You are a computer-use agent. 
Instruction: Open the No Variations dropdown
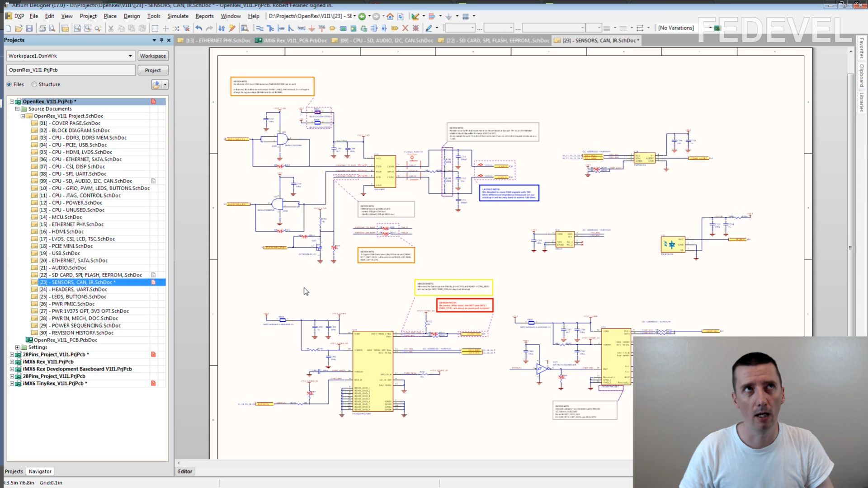tap(710, 28)
